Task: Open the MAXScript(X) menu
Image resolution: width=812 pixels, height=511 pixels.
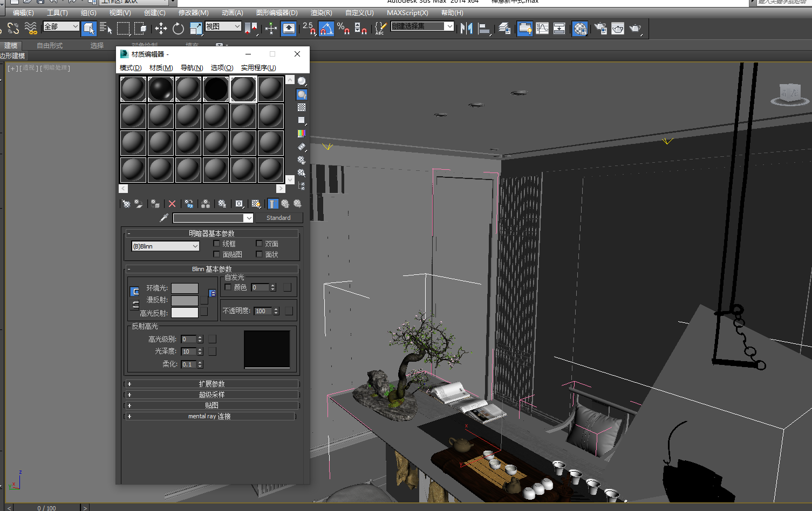Action: [407, 12]
